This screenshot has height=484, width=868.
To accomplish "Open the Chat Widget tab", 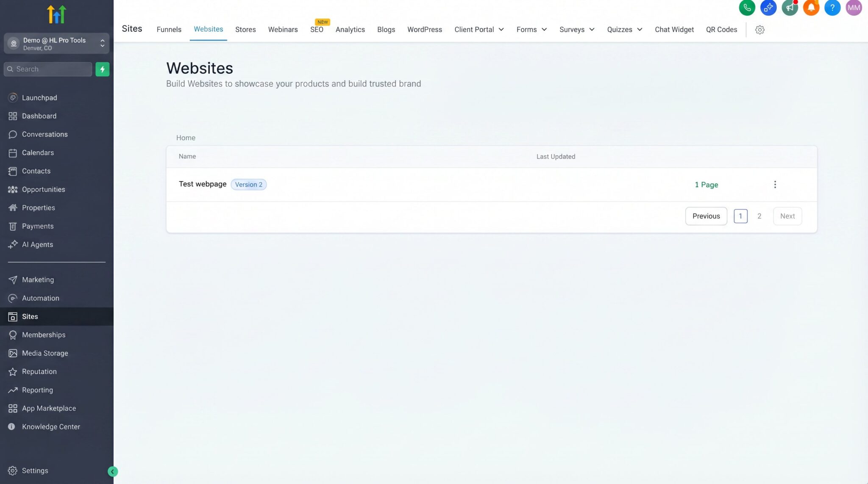I will click(674, 30).
